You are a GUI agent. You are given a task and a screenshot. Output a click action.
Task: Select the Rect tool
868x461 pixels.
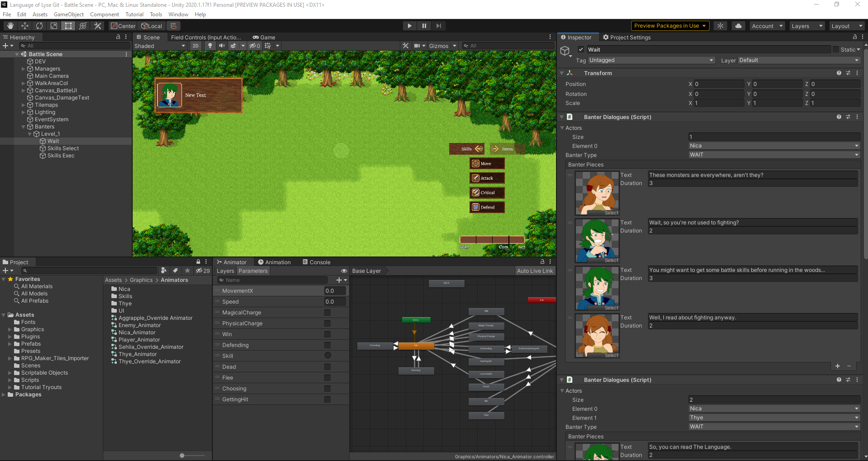68,26
